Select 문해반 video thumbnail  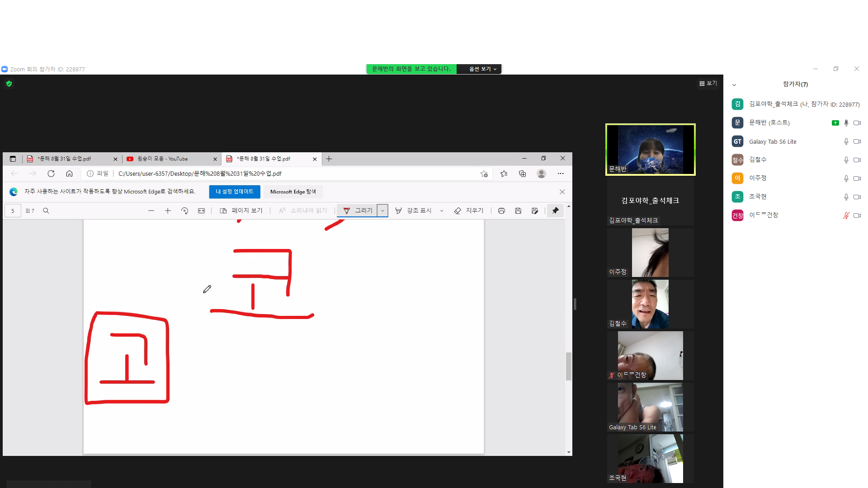coord(650,150)
